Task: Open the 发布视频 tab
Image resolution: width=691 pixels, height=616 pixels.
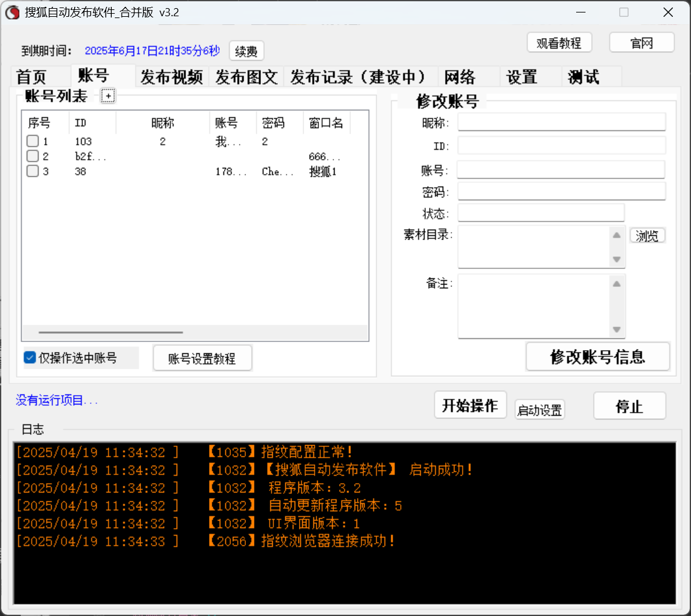Action: click(172, 77)
